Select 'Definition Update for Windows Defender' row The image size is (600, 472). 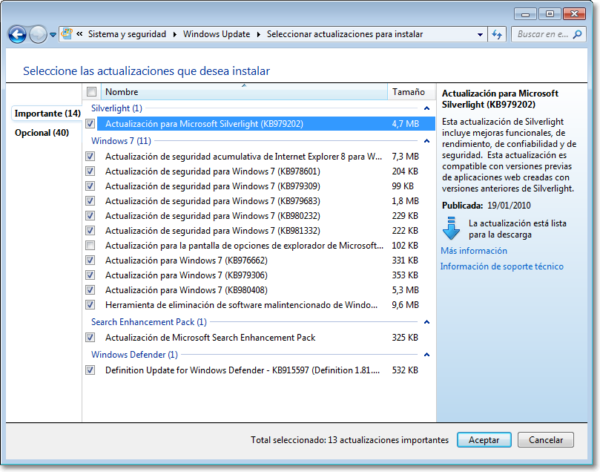266,370
